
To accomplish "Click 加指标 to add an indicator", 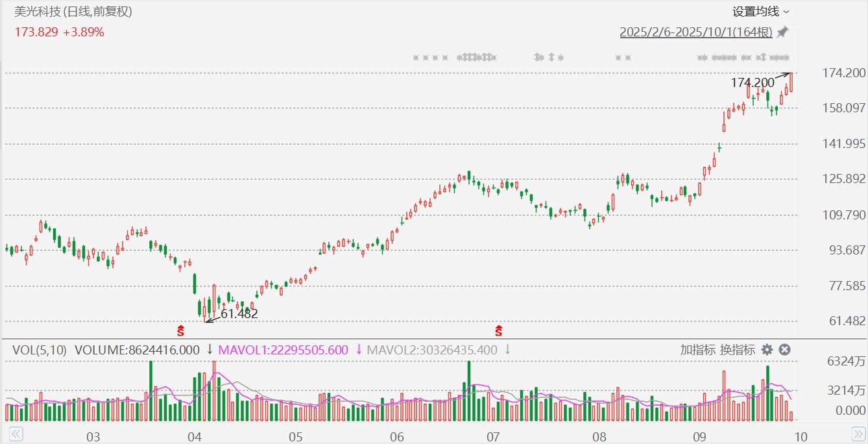I will tap(698, 350).
